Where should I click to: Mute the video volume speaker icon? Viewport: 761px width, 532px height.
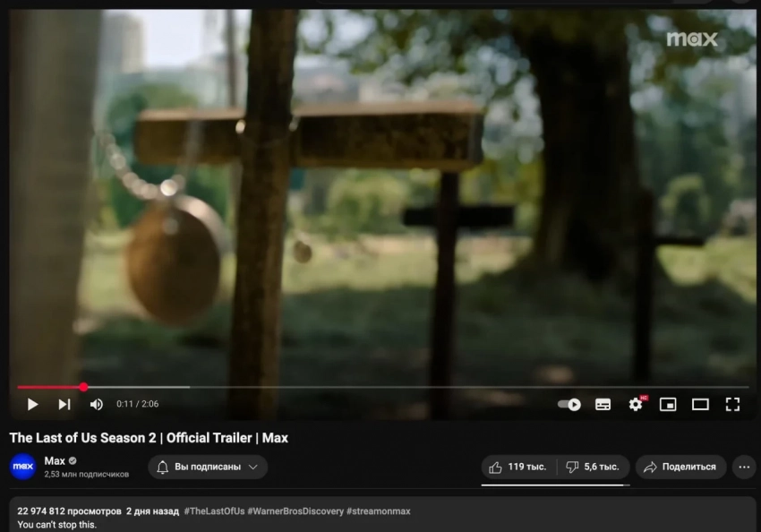pyautogui.click(x=97, y=404)
